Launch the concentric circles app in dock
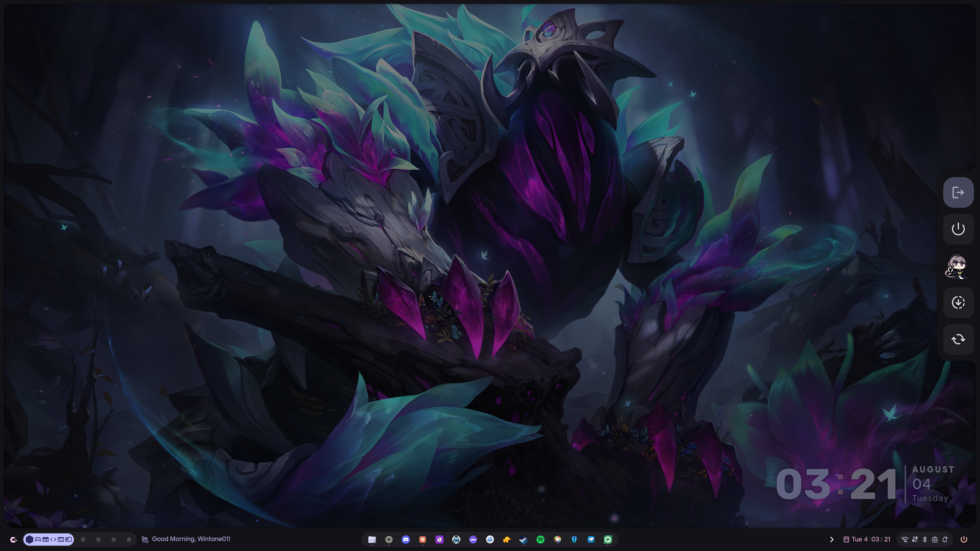This screenshot has height=551, width=980. point(389,540)
